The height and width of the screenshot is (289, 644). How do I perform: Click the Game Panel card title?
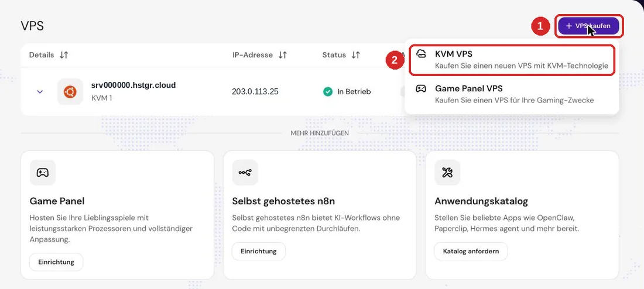57,201
